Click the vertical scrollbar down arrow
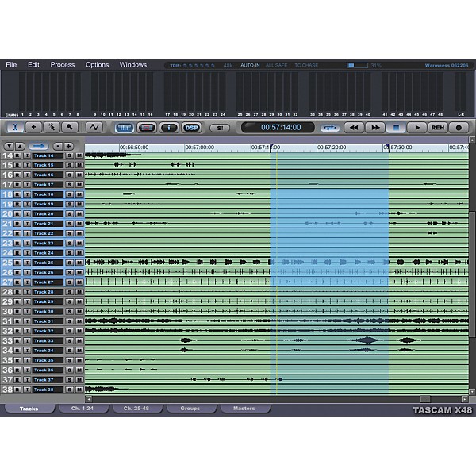The image size is (476, 476). 472,392
